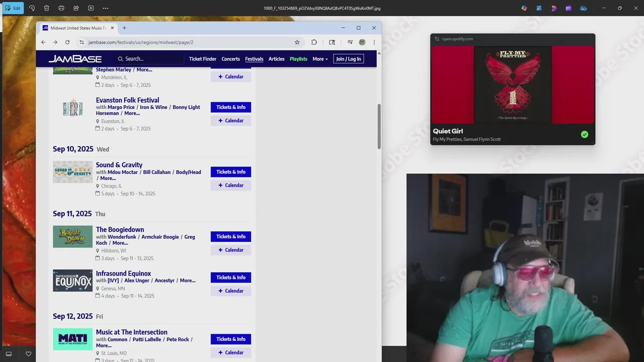Click the green check on Spotify Quiet Girl
644x362 pixels.
[x=585, y=135]
